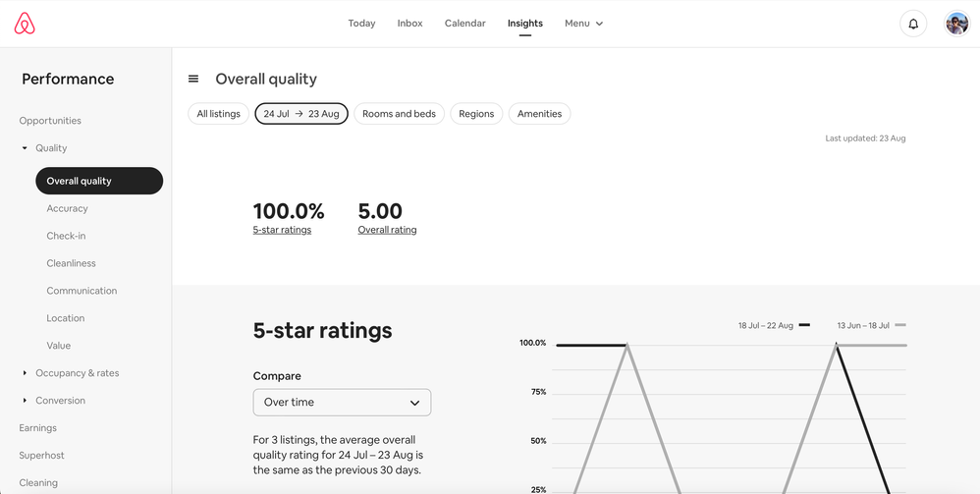980x494 pixels.
Task: Collapse the Quality section arrow
Action: point(25,148)
